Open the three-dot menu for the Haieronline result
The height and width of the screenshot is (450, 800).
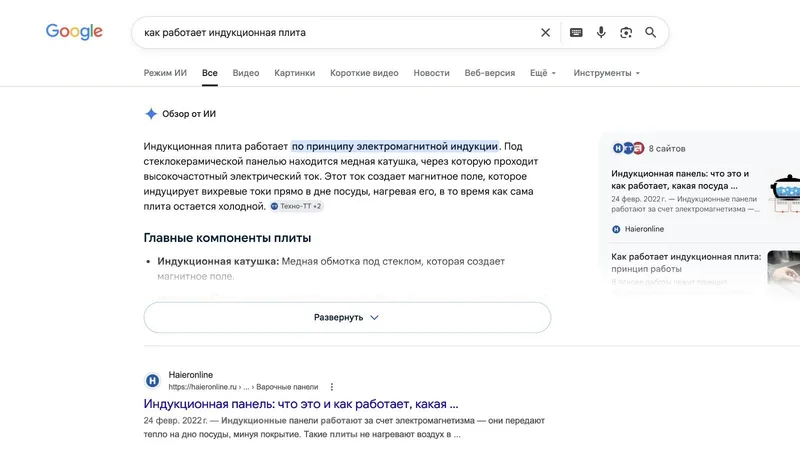(332, 387)
